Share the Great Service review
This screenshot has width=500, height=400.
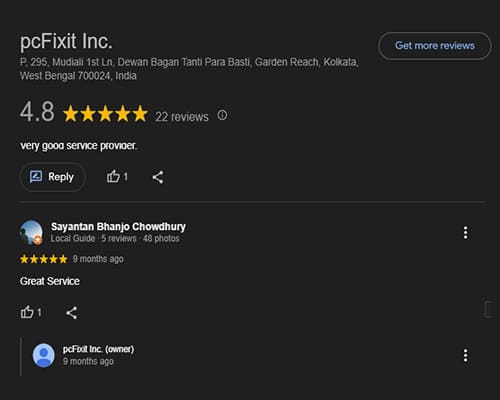[72, 313]
